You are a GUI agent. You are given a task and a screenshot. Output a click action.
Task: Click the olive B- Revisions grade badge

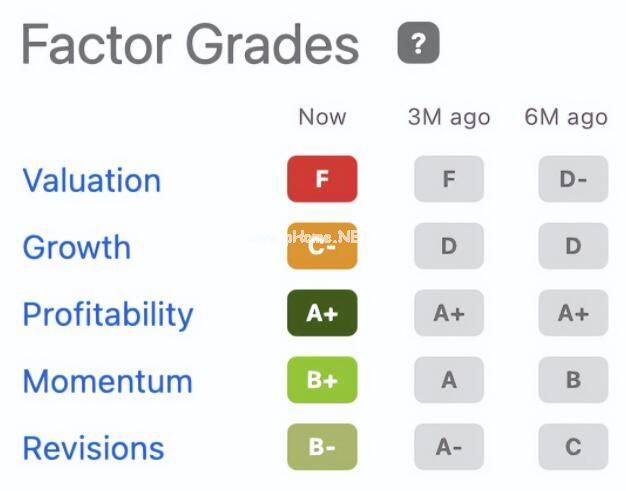coord(322,447)
